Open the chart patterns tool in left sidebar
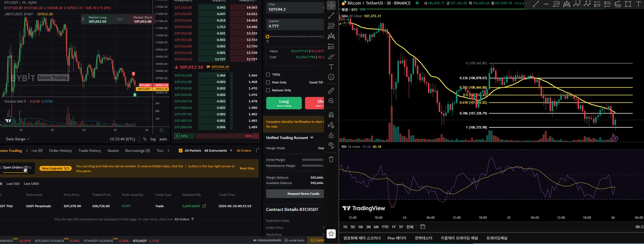Viewport: 644px width, 244px height. coord(331,36)
